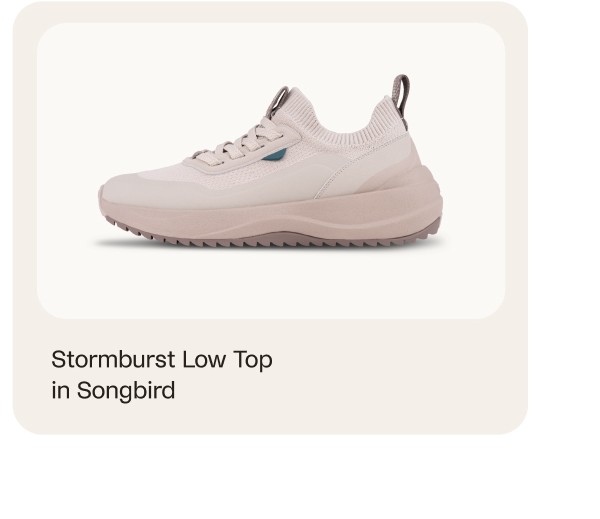Open product card for Stormburst Low Top
This screenshot has width=600, height=519.
(x=271, y=217)
